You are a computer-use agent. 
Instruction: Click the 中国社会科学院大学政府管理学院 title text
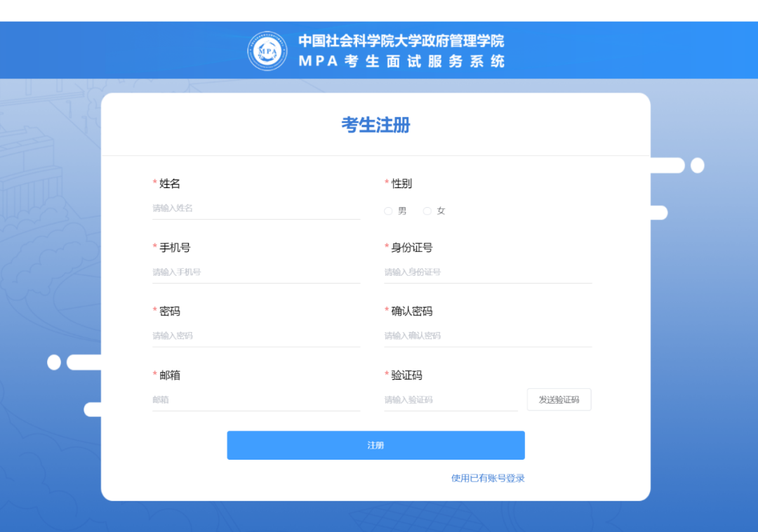pyautogui.click(x=401, y=41)
